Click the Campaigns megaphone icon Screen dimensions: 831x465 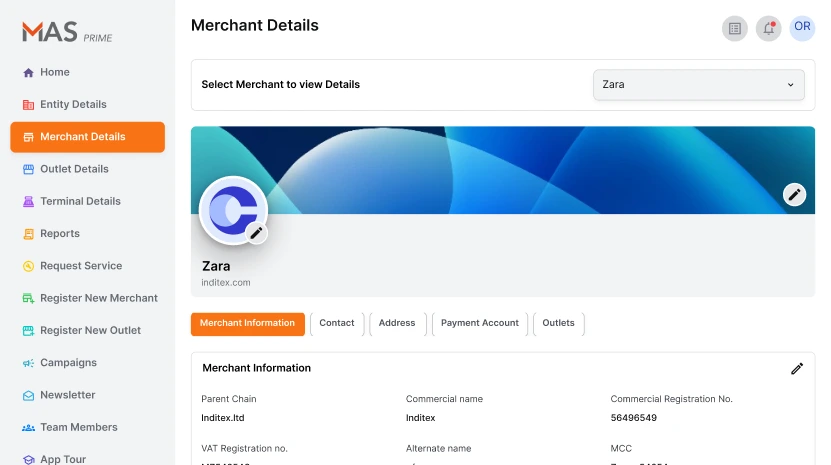point(28,363)
